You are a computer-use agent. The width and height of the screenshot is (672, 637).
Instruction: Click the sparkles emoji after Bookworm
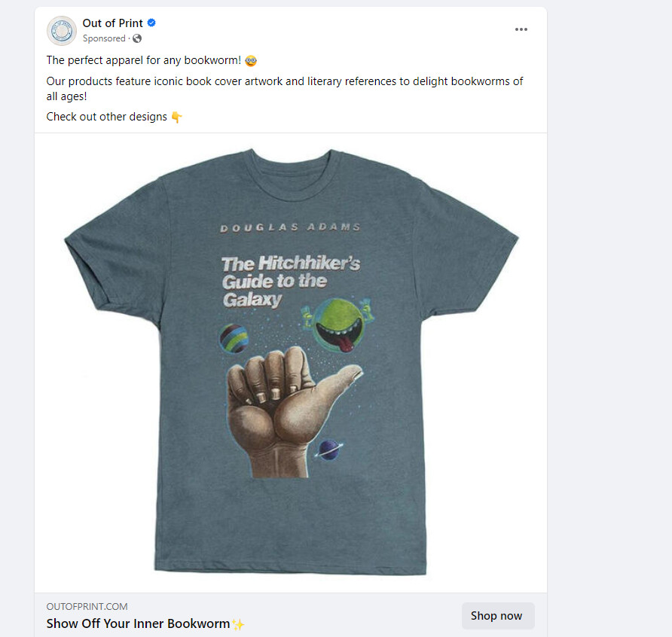[238, 624]
